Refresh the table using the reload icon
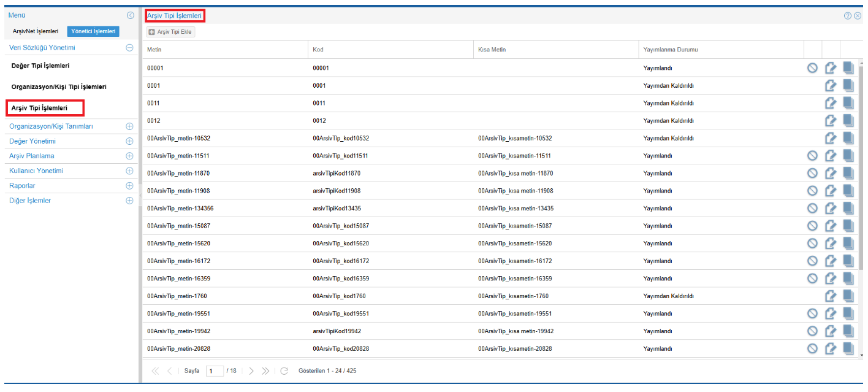Viewport: 868px width, 392px height. tap(284, 371)
